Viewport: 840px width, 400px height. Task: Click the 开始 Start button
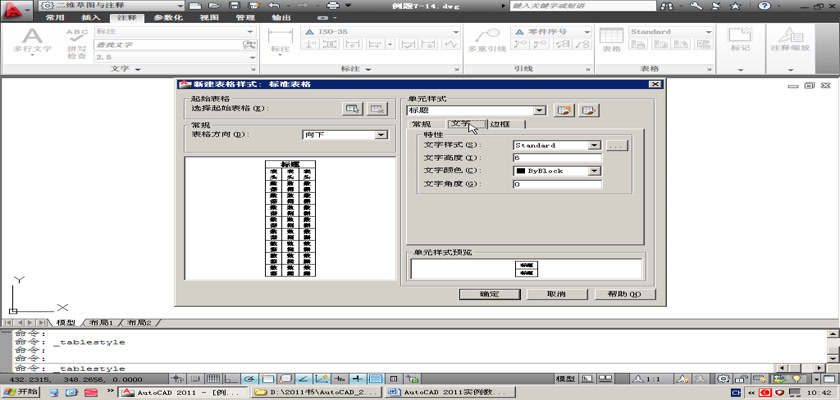tap(20, 392)
